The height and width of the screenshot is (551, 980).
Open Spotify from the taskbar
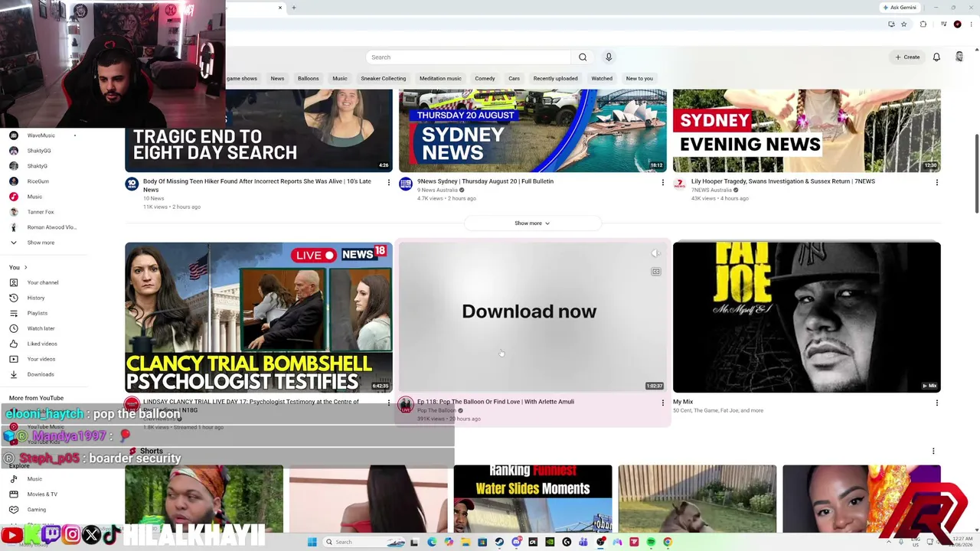(x=651, y=542)
